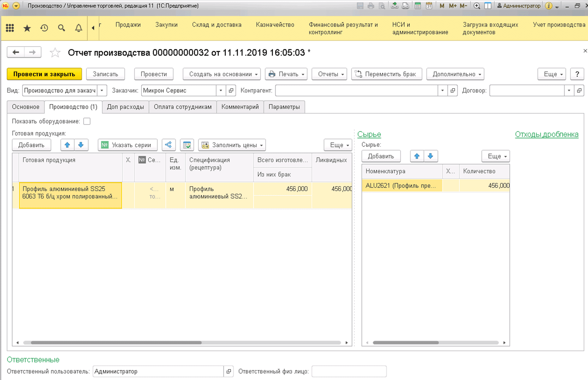588x380 pixels.
Task: Select Профиль алюминиевый SS25 product cell
Action: (x=70, y=196)
